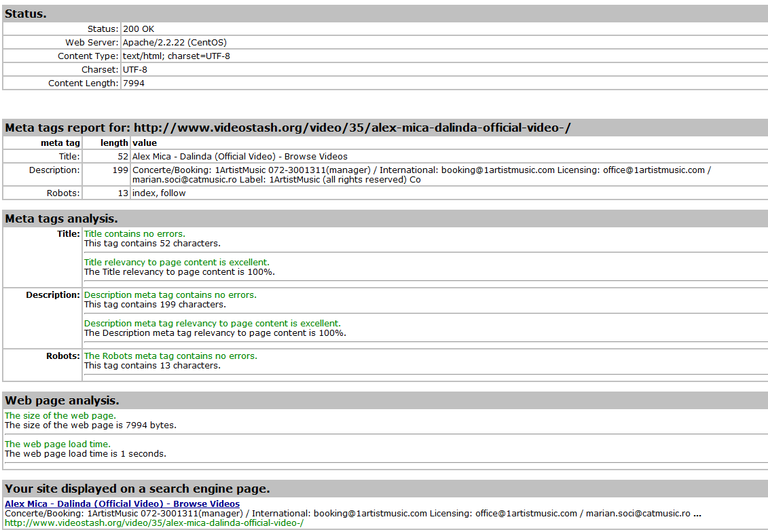Select the Robots value 'index, follow'
Screen dimensions: 768x532
[x=159, y=193]
